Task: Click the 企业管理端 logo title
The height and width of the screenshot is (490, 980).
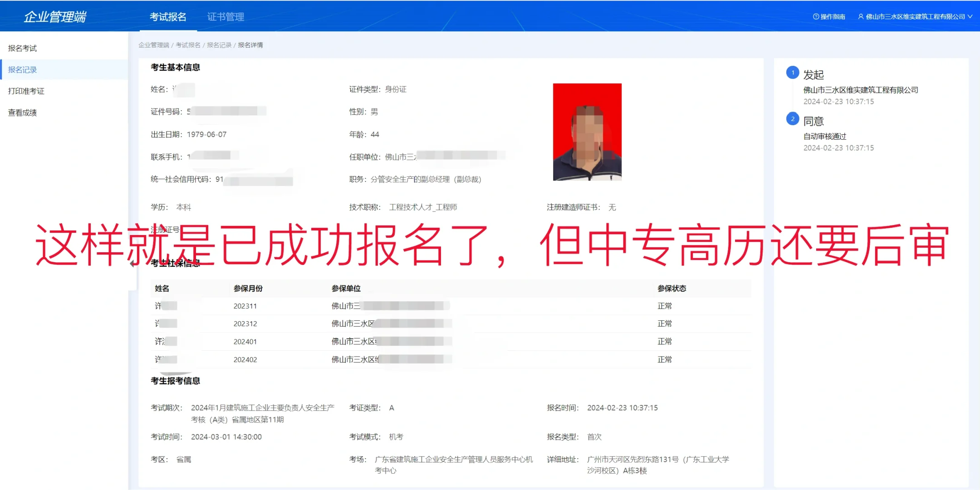Action: coord(55,17)
